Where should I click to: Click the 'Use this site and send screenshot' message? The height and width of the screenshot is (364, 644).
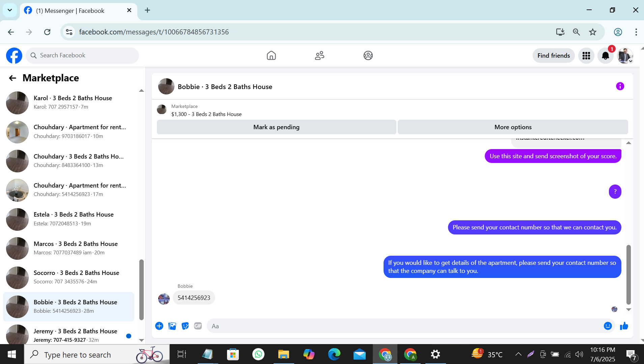coord(553,156)
